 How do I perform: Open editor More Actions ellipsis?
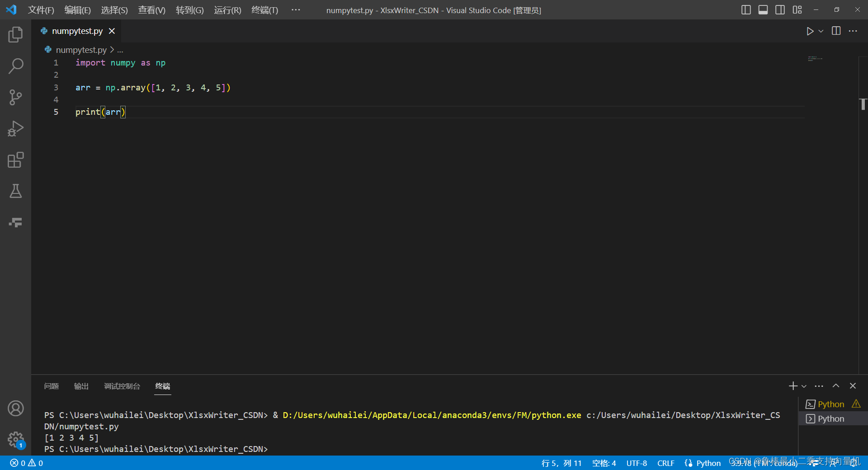pos(853,31)
